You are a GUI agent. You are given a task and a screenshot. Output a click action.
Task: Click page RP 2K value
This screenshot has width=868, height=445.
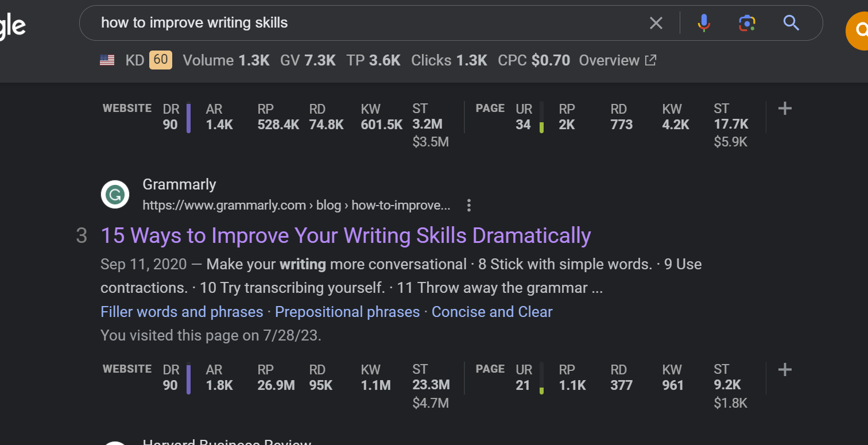(x=567, y=125)
